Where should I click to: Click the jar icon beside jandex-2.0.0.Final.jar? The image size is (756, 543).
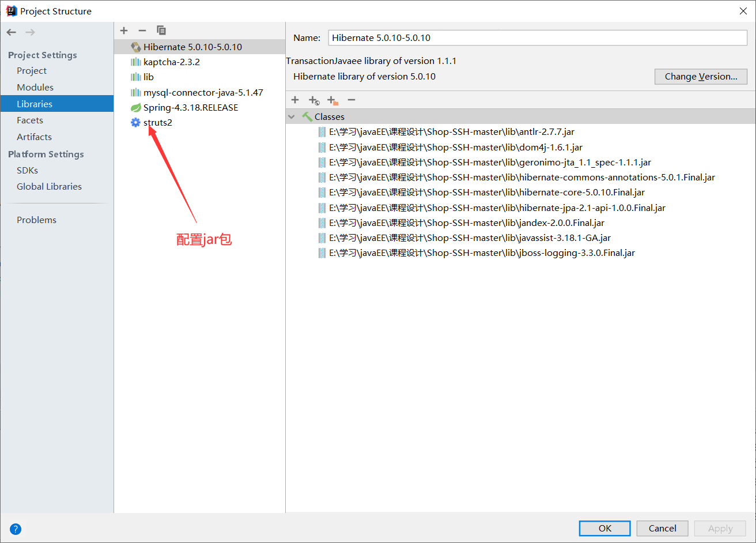[x=322, y=223]
